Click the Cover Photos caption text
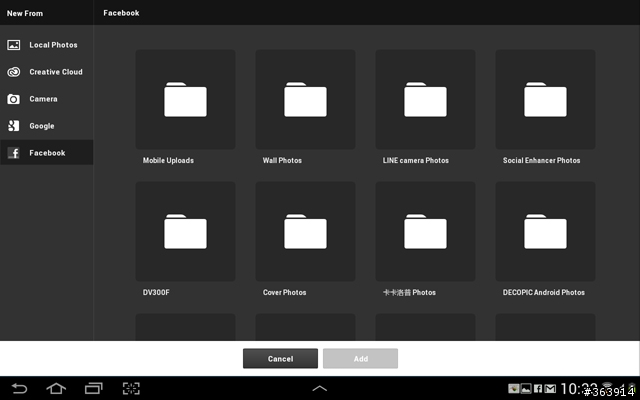 [284, 292]
